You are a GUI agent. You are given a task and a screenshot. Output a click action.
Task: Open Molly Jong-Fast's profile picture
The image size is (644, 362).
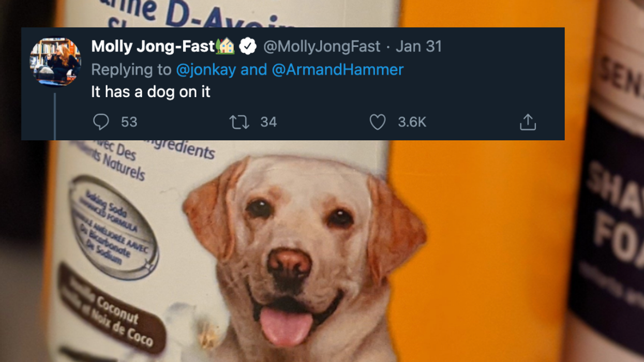[x=55, y=61]
